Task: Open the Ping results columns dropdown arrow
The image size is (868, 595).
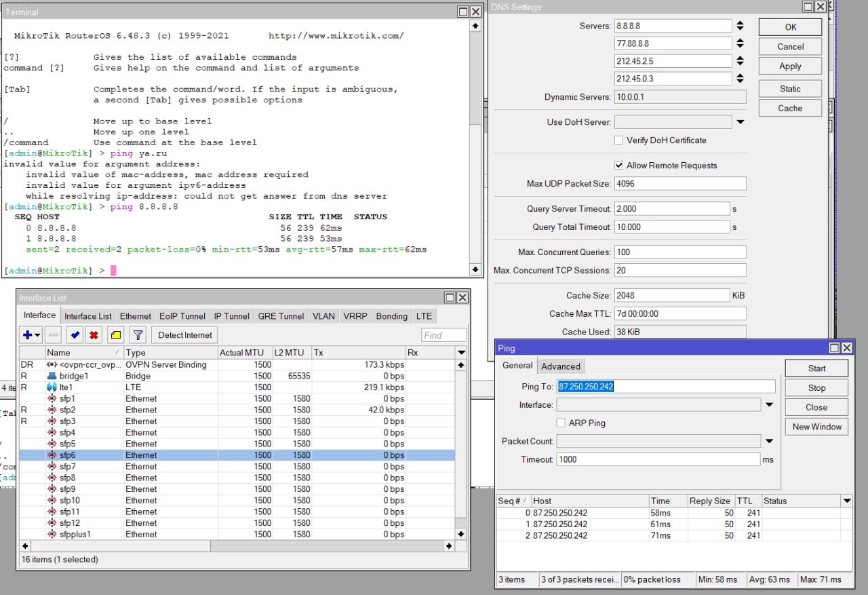Action: click(x=846, y=501)
